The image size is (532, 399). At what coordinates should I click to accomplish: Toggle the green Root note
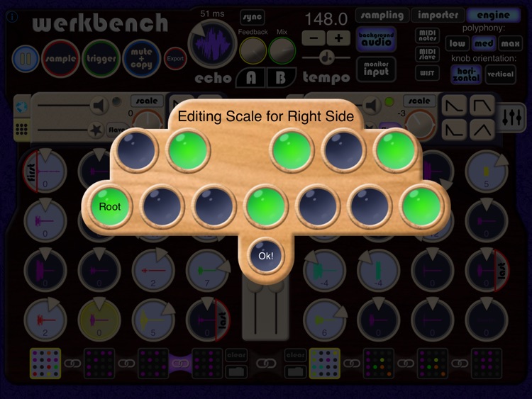[110, 206]
